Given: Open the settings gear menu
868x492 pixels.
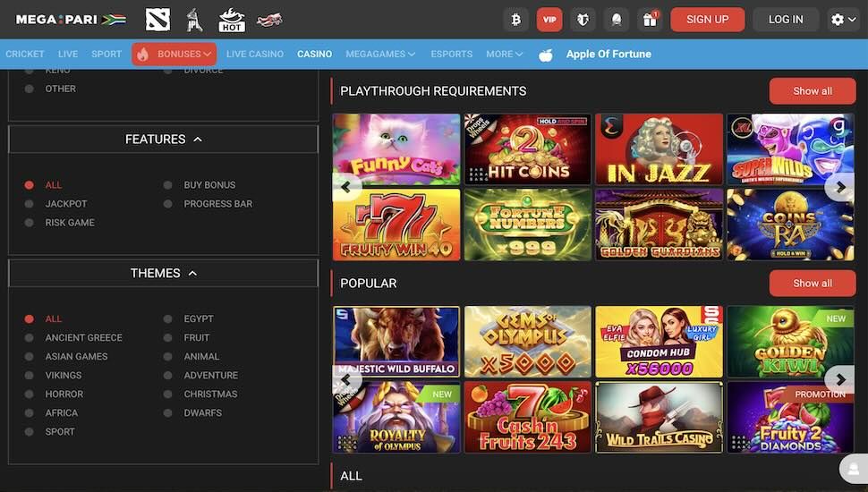Looking at the screenshot, I should pyautogui.click(x=843, y=20).
